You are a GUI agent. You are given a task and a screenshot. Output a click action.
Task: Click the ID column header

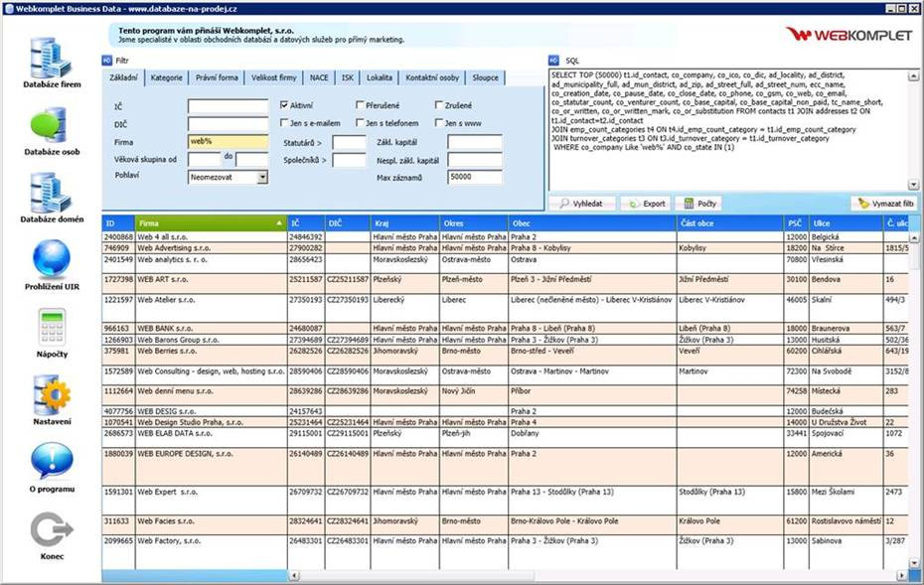(118, 223)
